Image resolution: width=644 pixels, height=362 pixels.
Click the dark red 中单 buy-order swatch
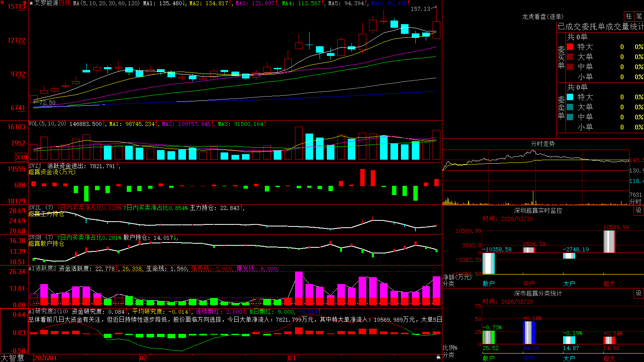[570, 67]
